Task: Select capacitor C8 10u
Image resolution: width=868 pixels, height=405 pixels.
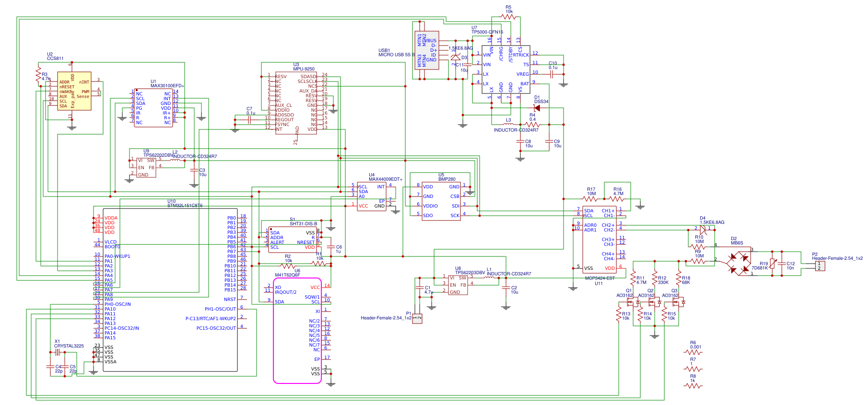Action: [x=520, y=141]
